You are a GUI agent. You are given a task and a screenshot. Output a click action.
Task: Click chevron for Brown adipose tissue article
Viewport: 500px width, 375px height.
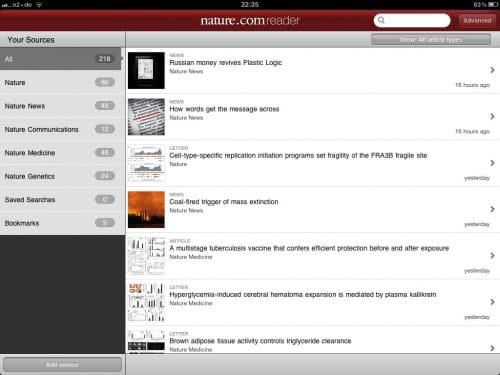(492, 348)
